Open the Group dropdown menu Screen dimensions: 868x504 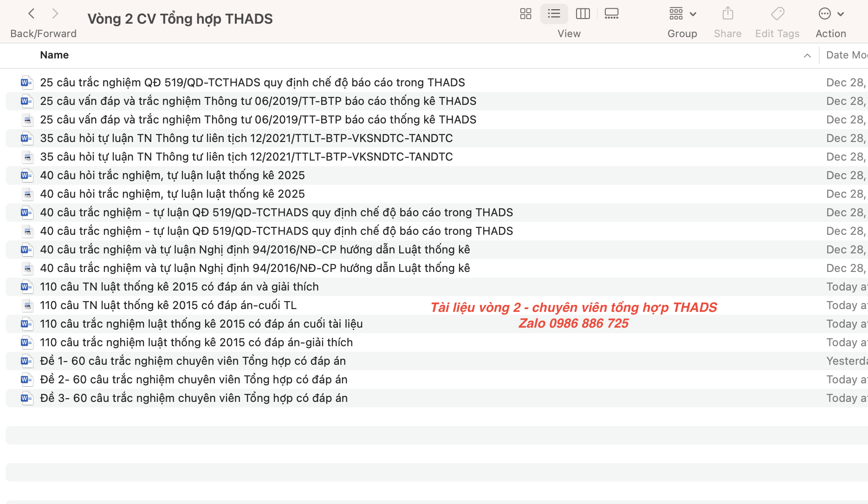click(x=682, y=14)
